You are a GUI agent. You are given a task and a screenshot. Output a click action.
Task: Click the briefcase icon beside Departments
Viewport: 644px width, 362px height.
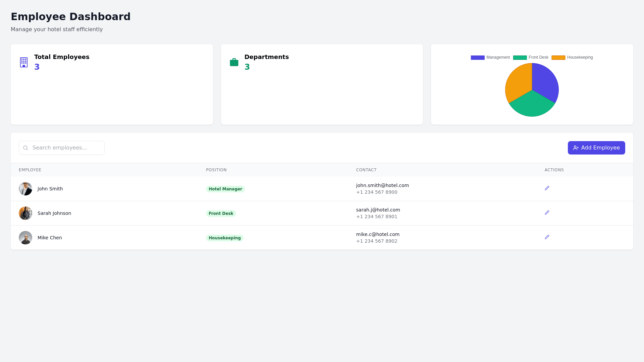[x=234, y=62]
